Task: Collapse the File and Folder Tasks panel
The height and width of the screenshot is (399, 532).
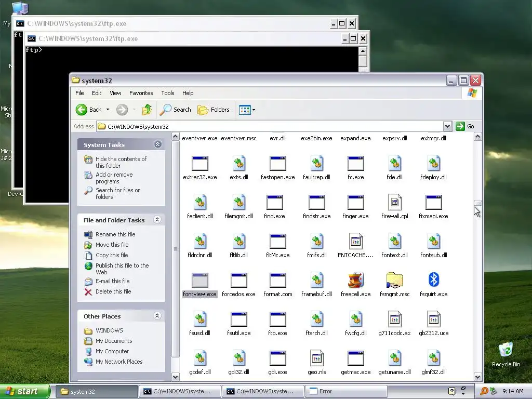Action: [x=157, y=220]
